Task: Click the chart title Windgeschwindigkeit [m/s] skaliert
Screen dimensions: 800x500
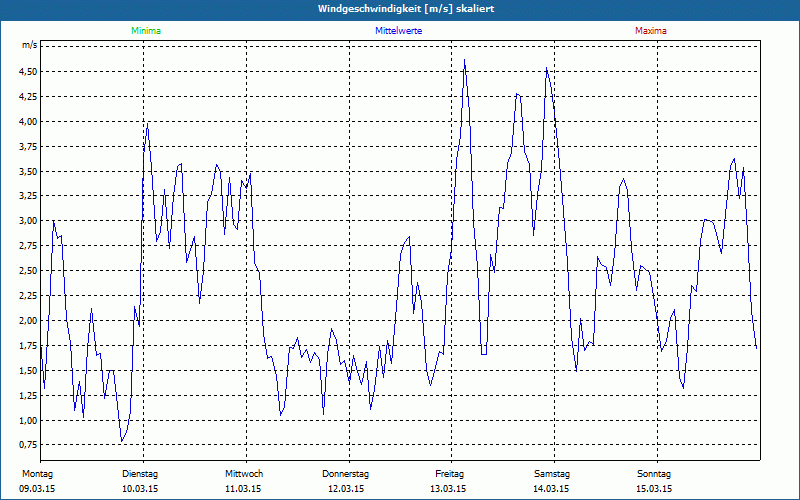Action: coord(406,9)
